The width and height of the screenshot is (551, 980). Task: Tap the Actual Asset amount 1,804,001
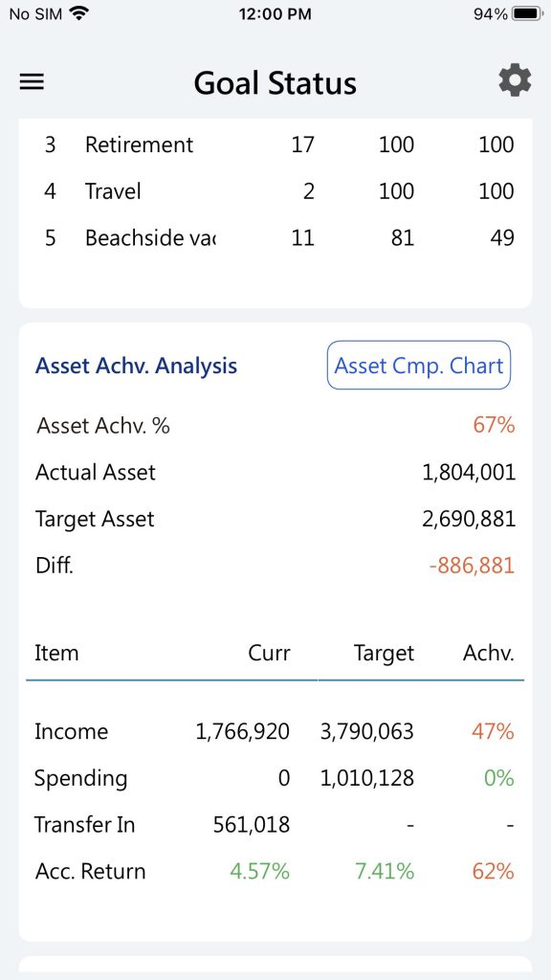point(469,473)
